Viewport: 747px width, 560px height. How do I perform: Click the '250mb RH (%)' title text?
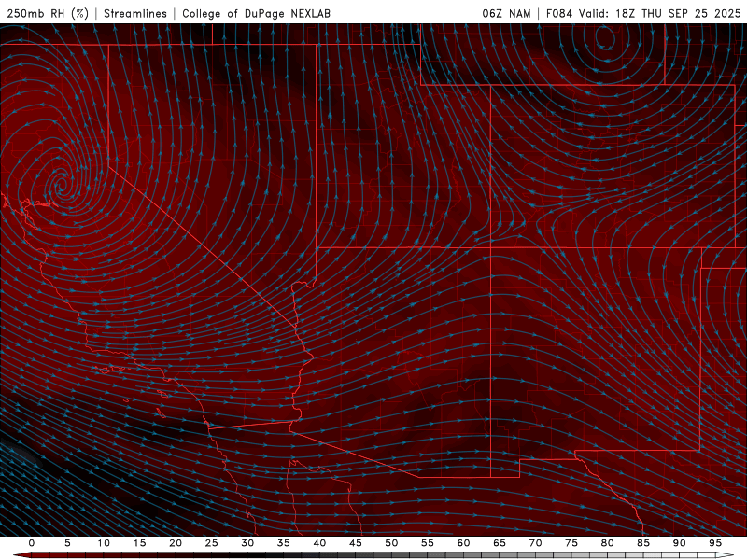(48, 13)
